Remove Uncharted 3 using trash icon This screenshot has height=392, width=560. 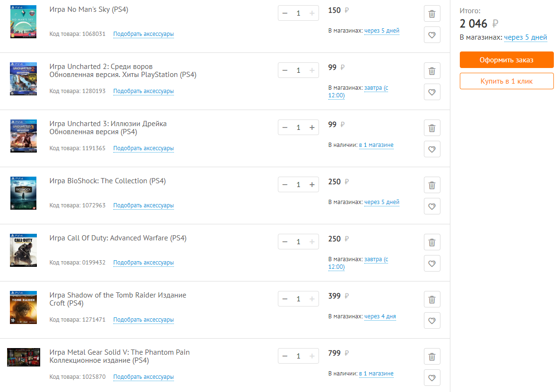pyautogui.click(x=432, y=128)
